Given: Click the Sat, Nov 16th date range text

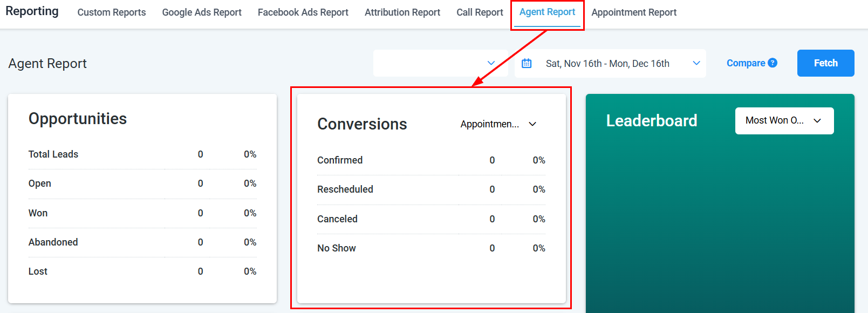Looking at the screenshot, I should click(x=607, y=64).
